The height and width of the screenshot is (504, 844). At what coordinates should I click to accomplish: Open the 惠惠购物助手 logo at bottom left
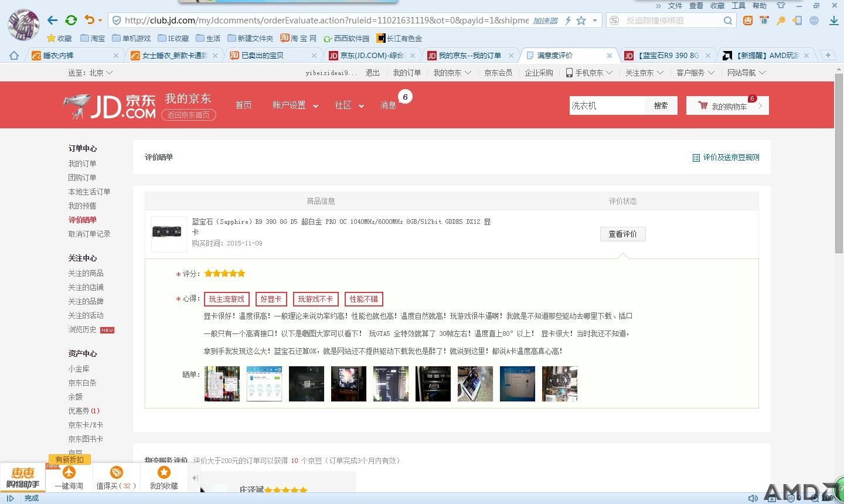(x=23, y=478)
